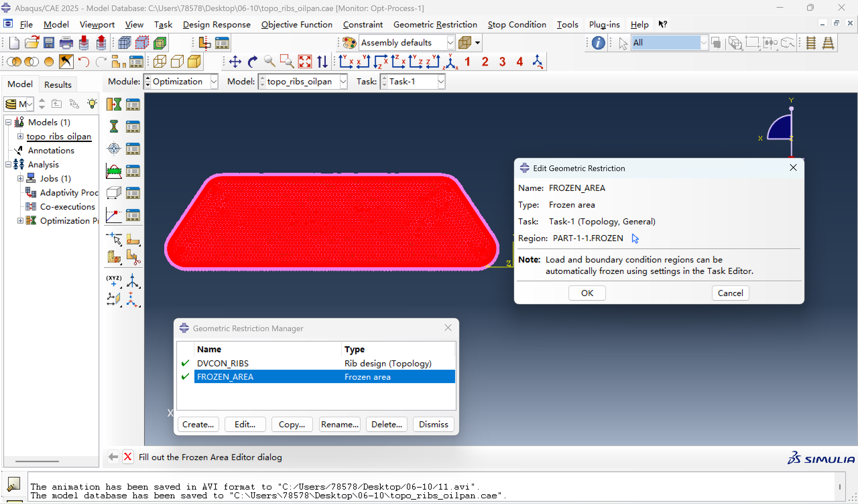Click the Auto-Fit View icon
Screen dimensions: 858x504
pos(305,62)
